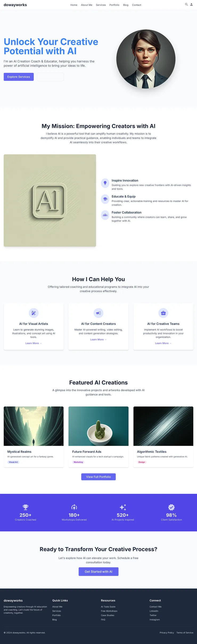Image resolution: width=197 pixels, height=644 pixels.
Task: Click the megaphone icon for Content Creators
Action: [x=98, y=313]
